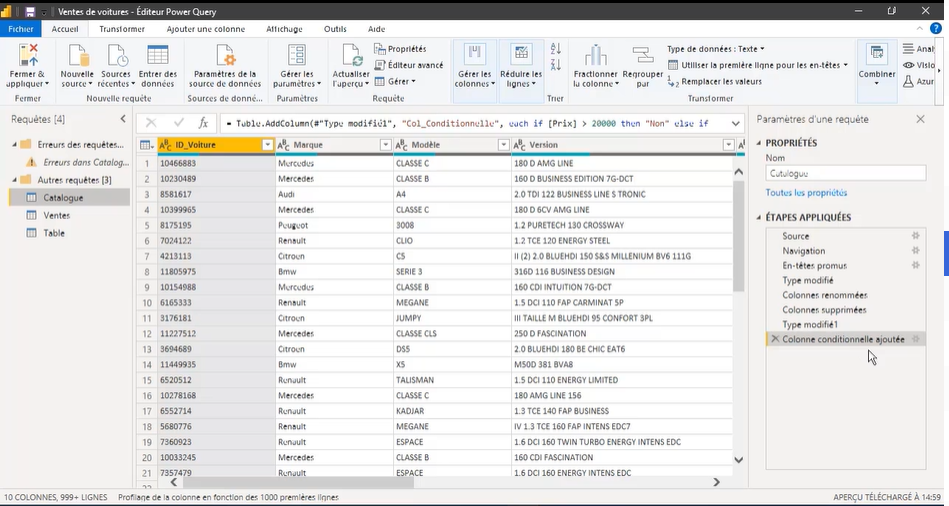The width and height of the screenshot is (949, 506).
Task: Click the fx formula icon
Action: click(x=203, y=123)
